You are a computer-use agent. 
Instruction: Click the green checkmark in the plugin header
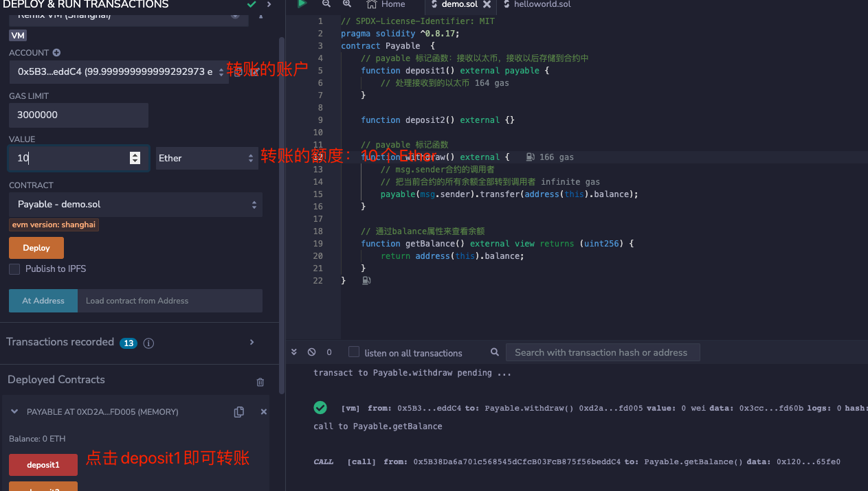[252, 4]
